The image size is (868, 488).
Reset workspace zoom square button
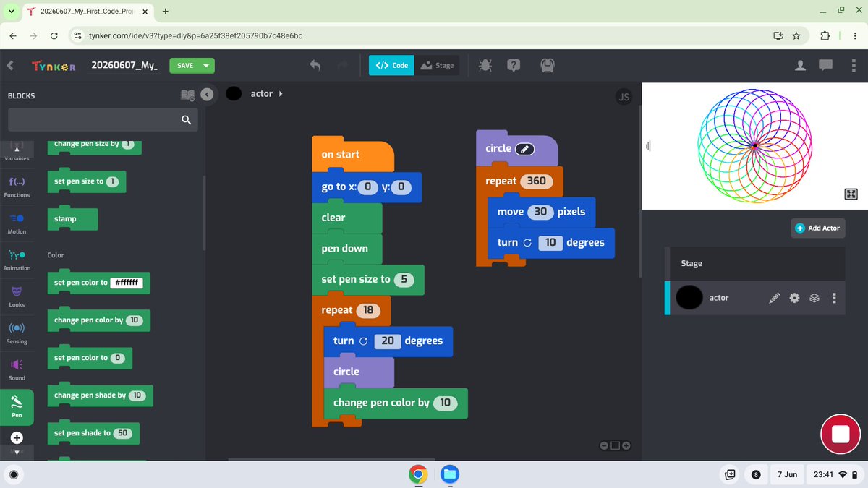(x=615, y=445)
